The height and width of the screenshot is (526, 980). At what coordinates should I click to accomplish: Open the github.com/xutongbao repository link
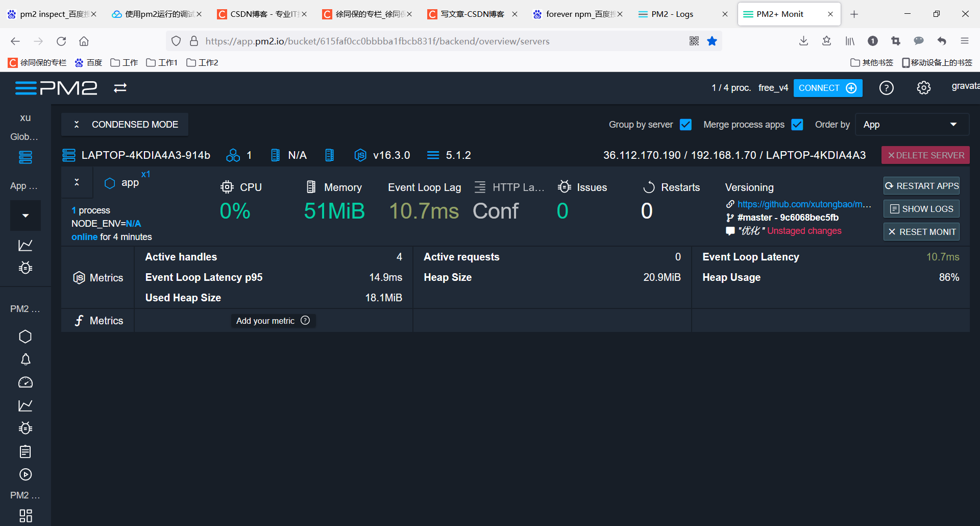pos(804,204)
